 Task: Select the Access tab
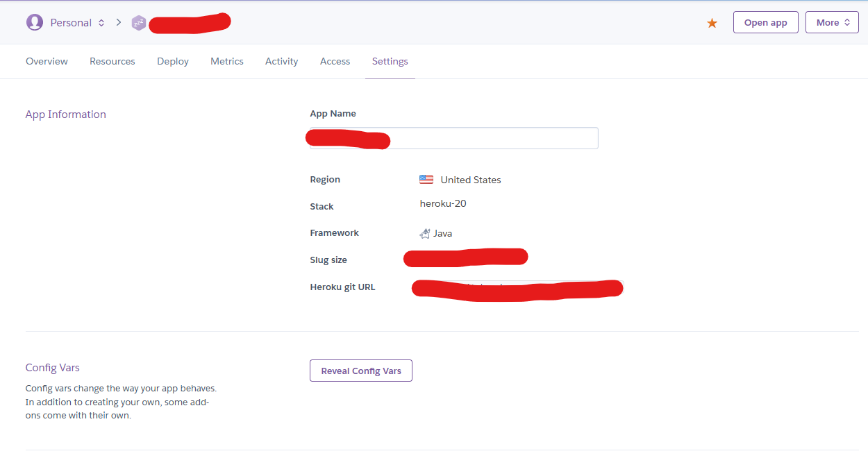point(335,61)
